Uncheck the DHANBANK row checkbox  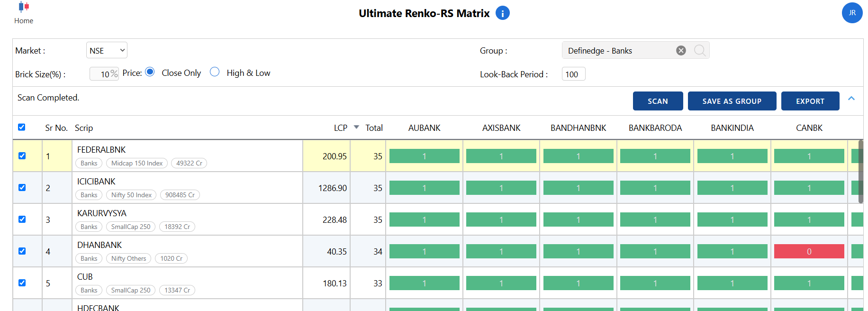pos(22,251)
